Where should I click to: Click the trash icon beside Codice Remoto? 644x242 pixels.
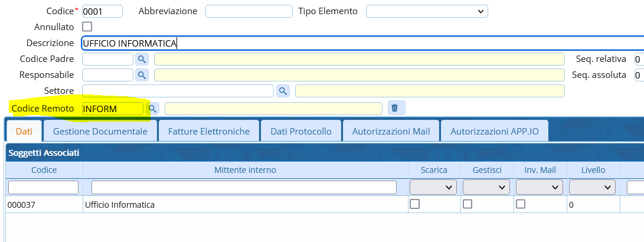click(395, 108)
